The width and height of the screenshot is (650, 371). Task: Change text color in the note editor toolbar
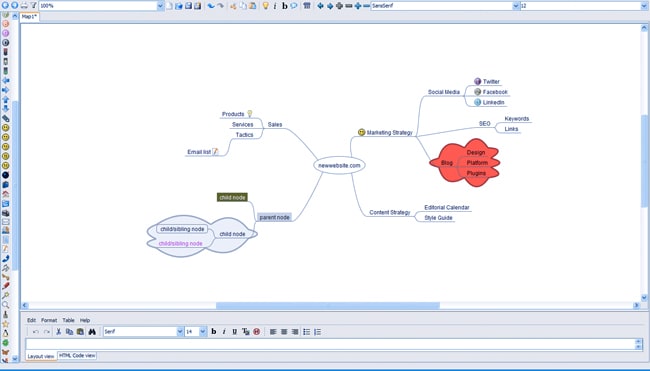[x=245, y=332]
